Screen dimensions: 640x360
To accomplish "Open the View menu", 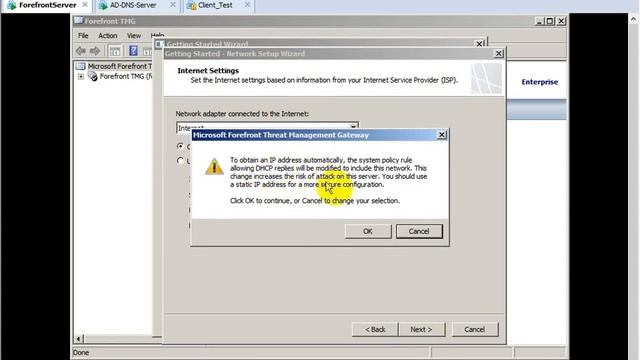I will click(x=134, y=36).
